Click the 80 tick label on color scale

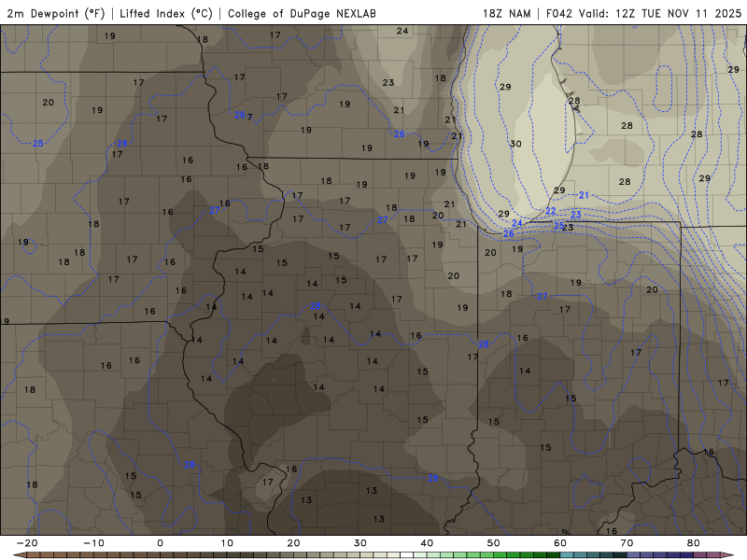coord(694,543)
